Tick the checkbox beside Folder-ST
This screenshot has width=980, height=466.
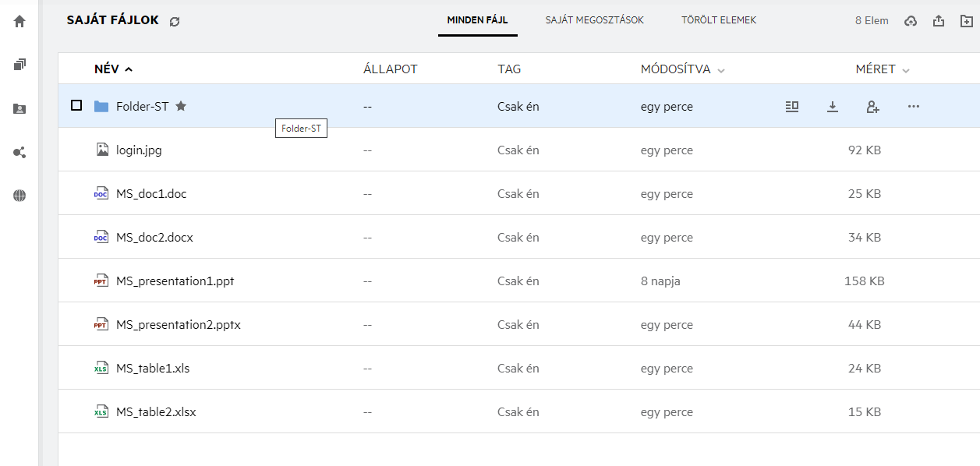(76, 105)
